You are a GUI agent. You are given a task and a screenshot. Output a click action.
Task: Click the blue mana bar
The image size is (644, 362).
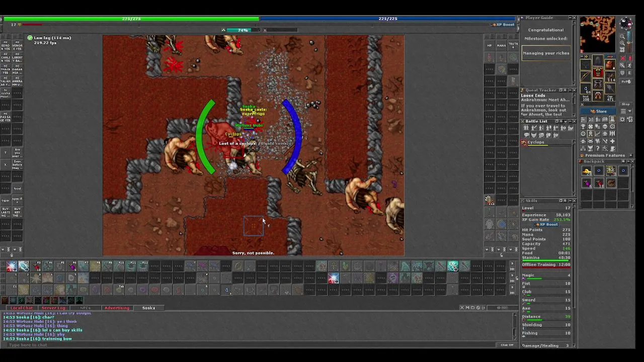[x=387, y=19]
